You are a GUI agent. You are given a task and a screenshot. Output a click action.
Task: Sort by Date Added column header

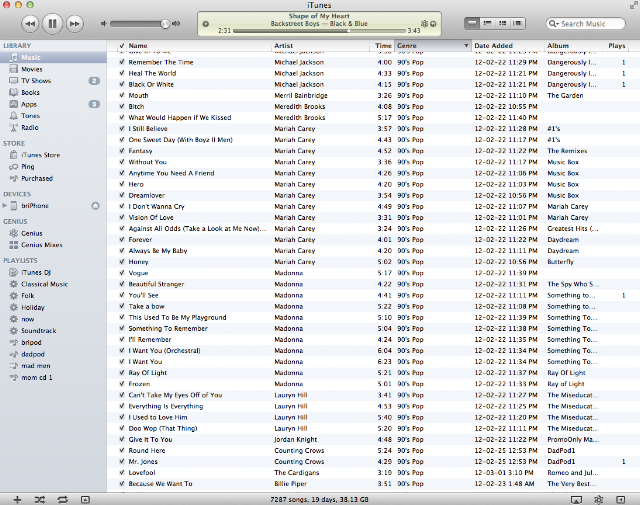(507, 46)
